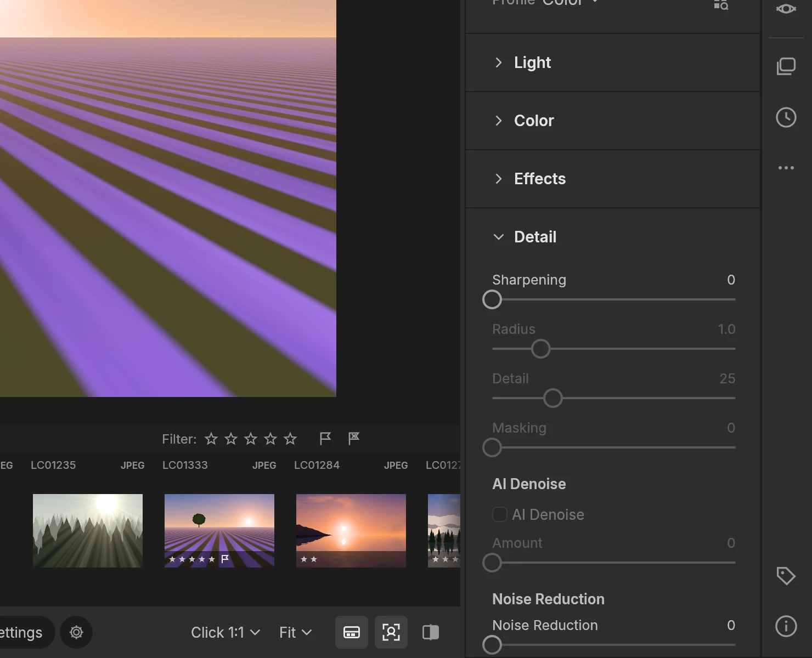Image resolution: width=812 pixels, height=658 pixels.
Task: Click the three-dots more options icon
Action: (x=786, y=168)
